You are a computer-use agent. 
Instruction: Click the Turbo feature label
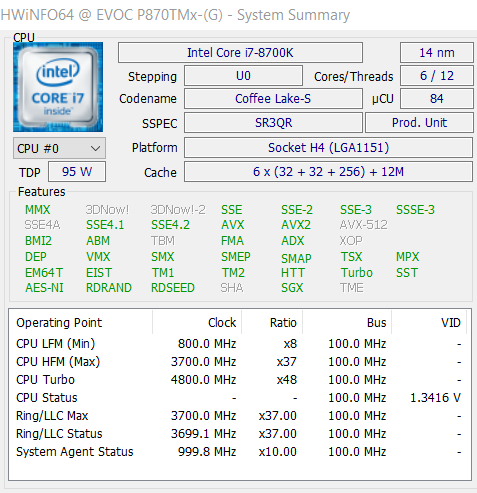[x=357, y=273]
